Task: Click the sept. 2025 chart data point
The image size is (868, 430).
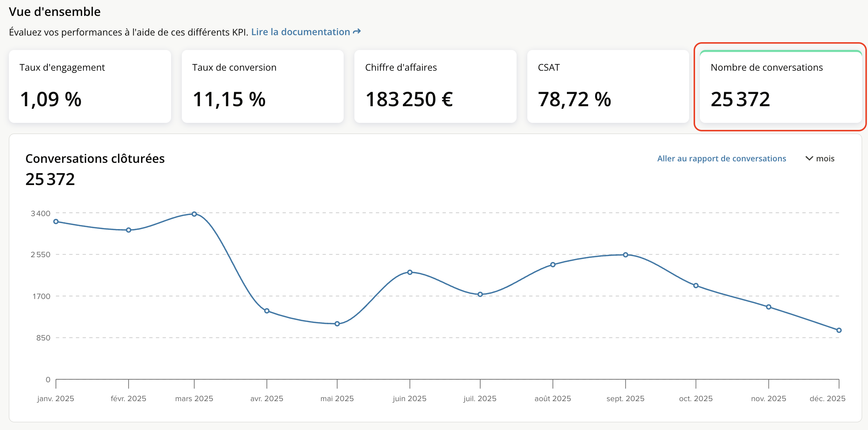Action: pyautogui.click(x=625, y=255)
